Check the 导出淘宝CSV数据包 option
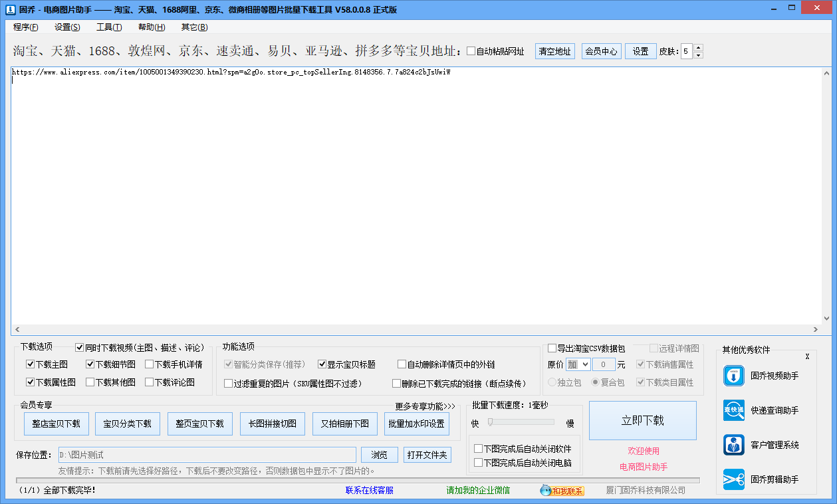The image size is (837, 504). click(552, 347)
